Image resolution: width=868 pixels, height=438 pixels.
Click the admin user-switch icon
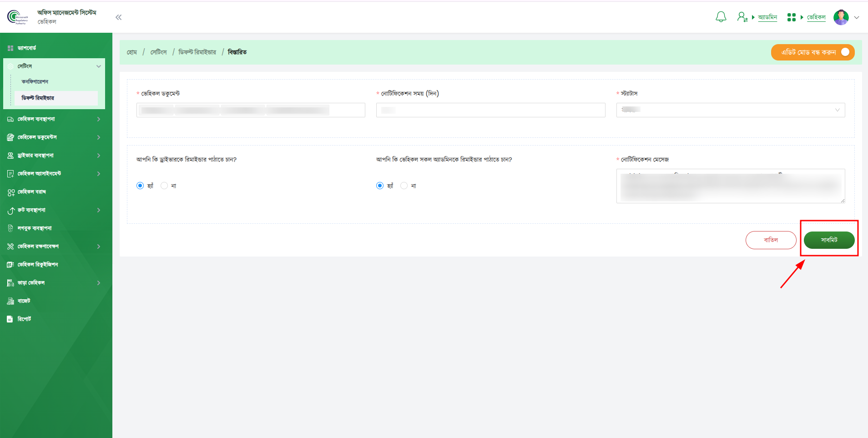[x=742, y=17]
